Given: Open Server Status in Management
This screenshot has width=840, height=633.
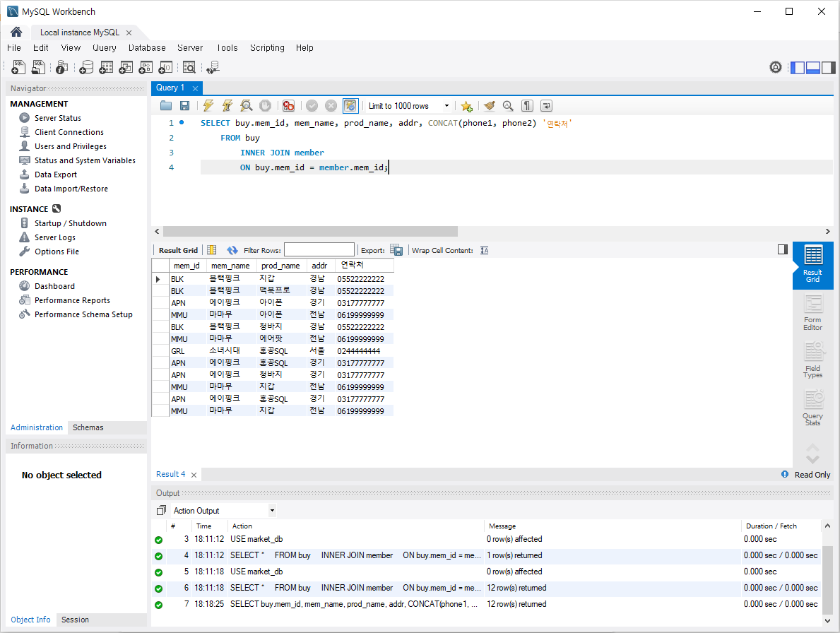Looking at the screenshot, I should pos(58,118).
